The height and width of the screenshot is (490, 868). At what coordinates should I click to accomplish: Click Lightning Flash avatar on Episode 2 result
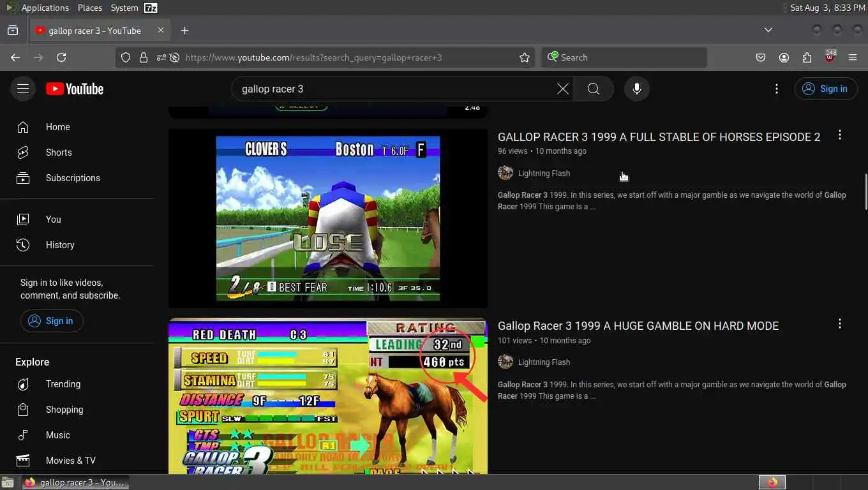(x=505, y=173)
